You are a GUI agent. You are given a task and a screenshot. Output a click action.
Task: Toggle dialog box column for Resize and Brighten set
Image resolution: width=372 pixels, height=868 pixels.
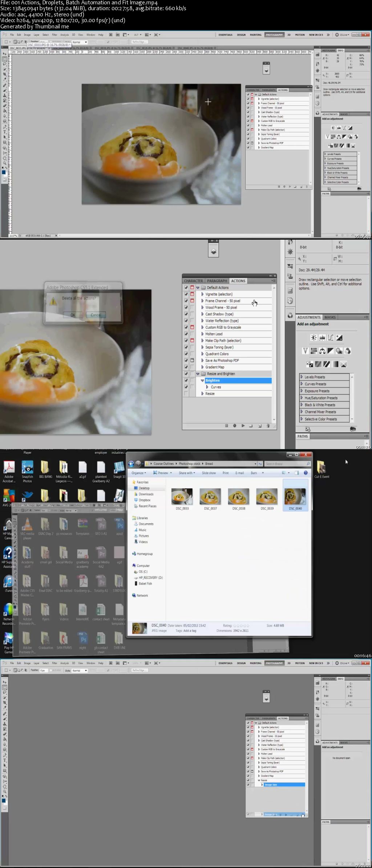[192, 373]
